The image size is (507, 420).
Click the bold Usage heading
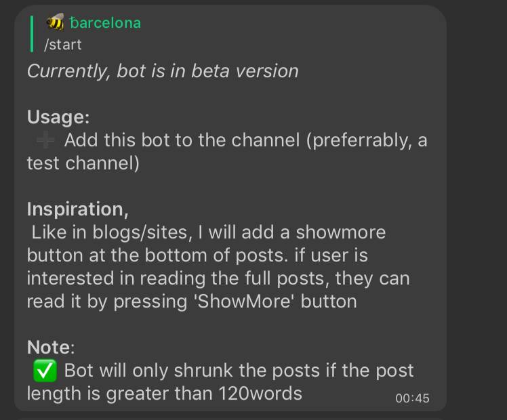click(58, 117)
